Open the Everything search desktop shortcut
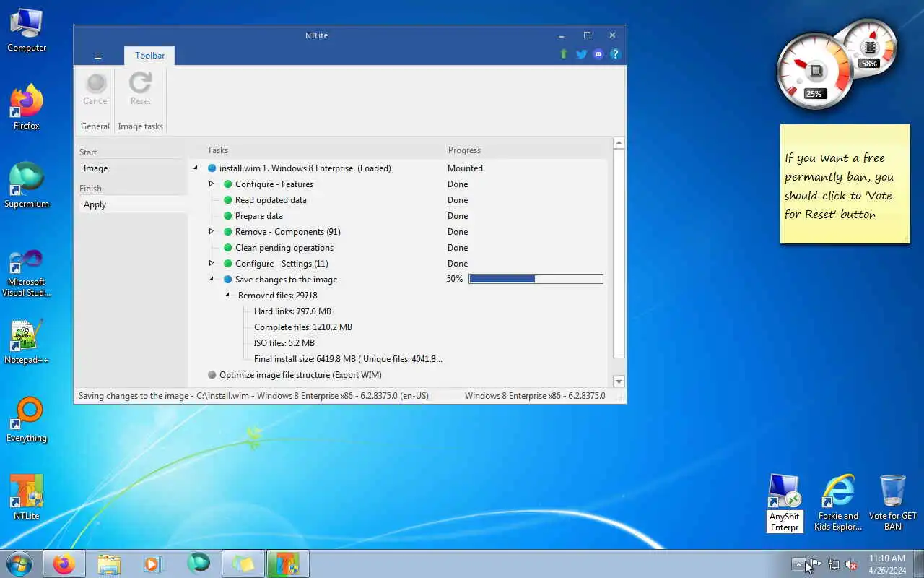This screenshot has width=924, height=578. click(x=27, y=420)
